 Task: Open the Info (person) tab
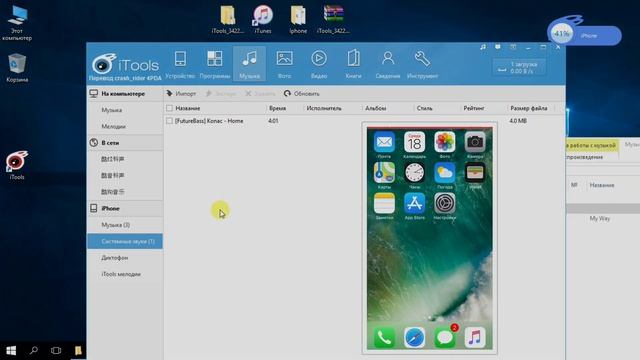[x=388, y=64]
